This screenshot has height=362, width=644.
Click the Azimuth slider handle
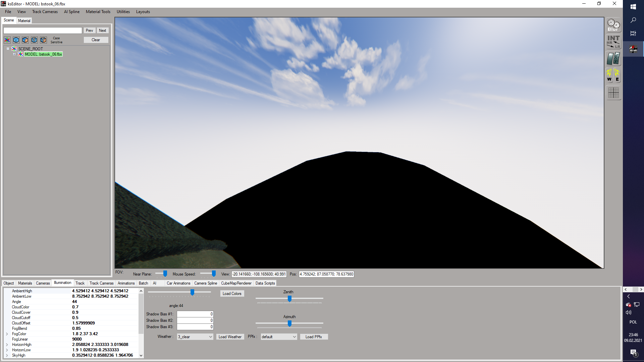[x=289, y=323]
